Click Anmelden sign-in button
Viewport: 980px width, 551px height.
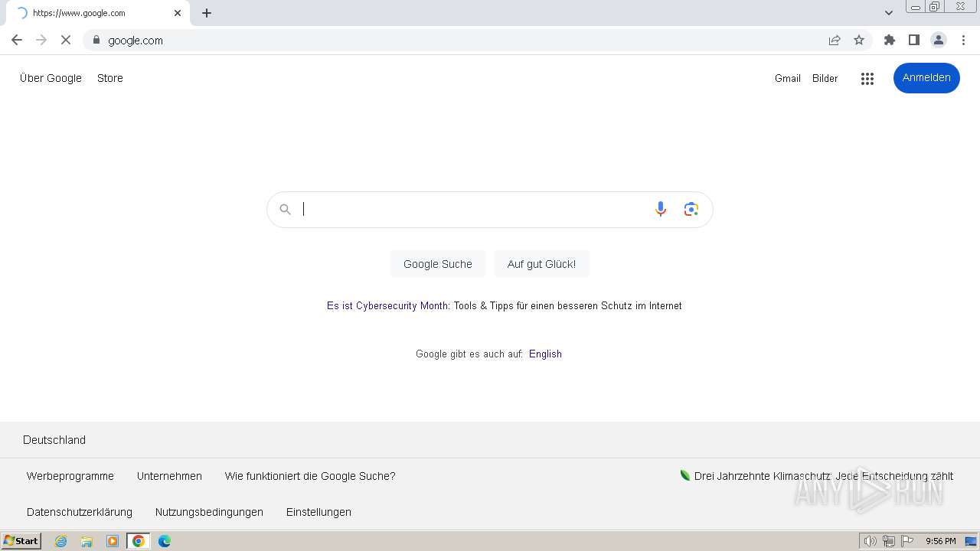926,78
